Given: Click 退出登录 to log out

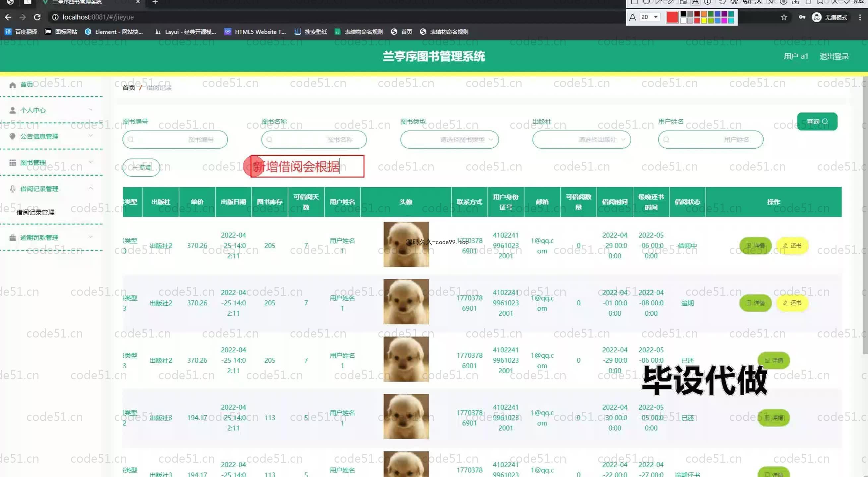Looking at the screenshot, I should click(x=834, y=56).
